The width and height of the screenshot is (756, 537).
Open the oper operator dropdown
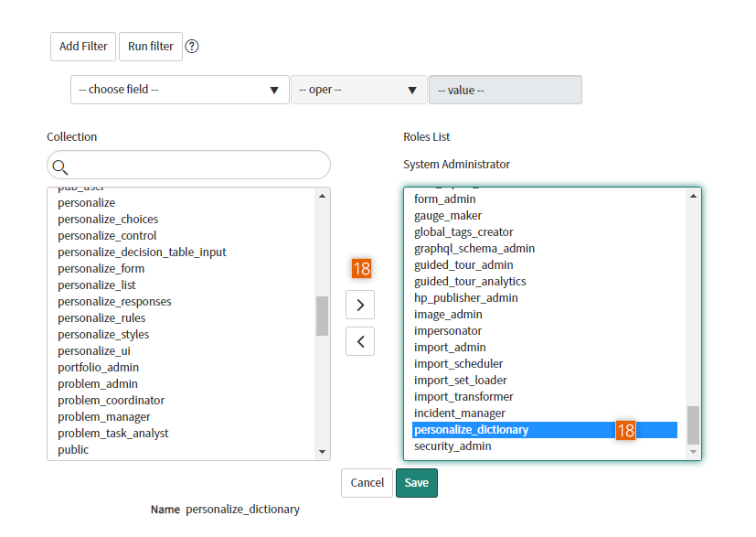click(359, 90)
